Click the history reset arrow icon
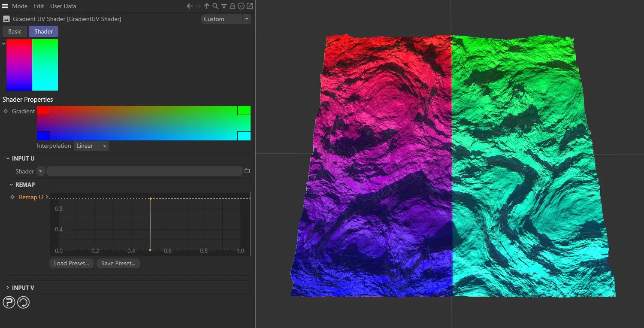Screen dimensions: 644x328 click(23, 302)
